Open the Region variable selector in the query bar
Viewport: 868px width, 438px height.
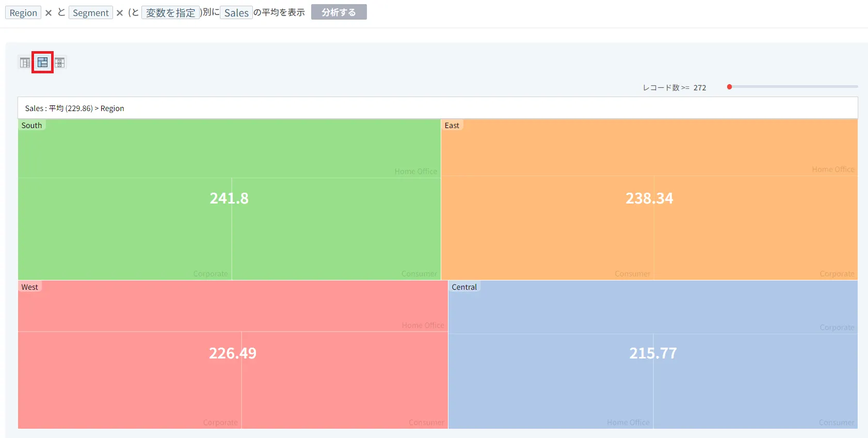click(x=23, y=12)
